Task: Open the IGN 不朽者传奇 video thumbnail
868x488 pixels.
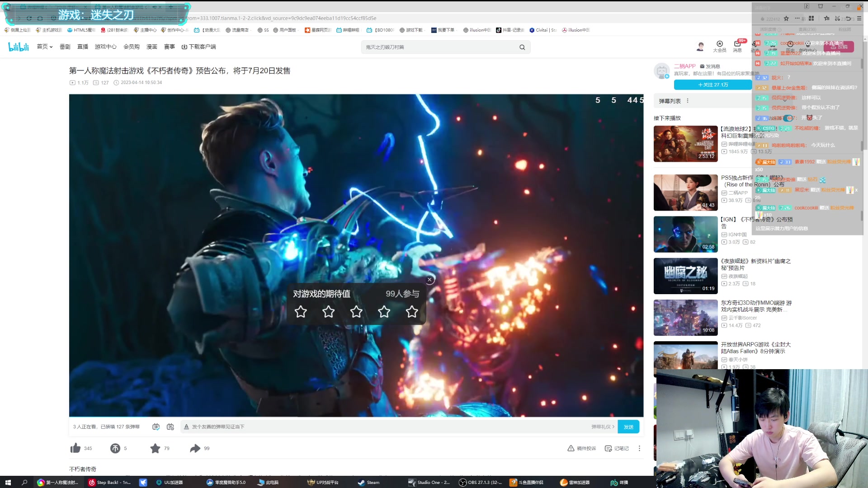Action: tap(685, 234)
